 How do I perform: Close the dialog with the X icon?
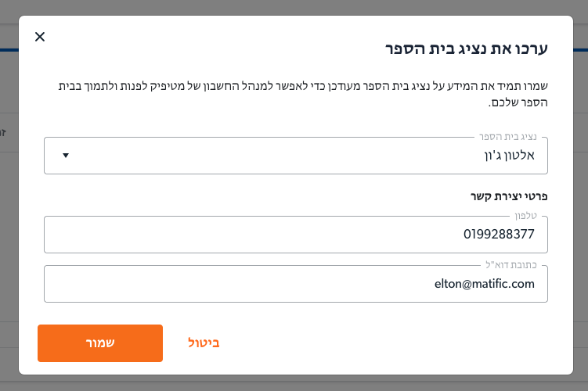pyautogui.click(x=40, y=37)
